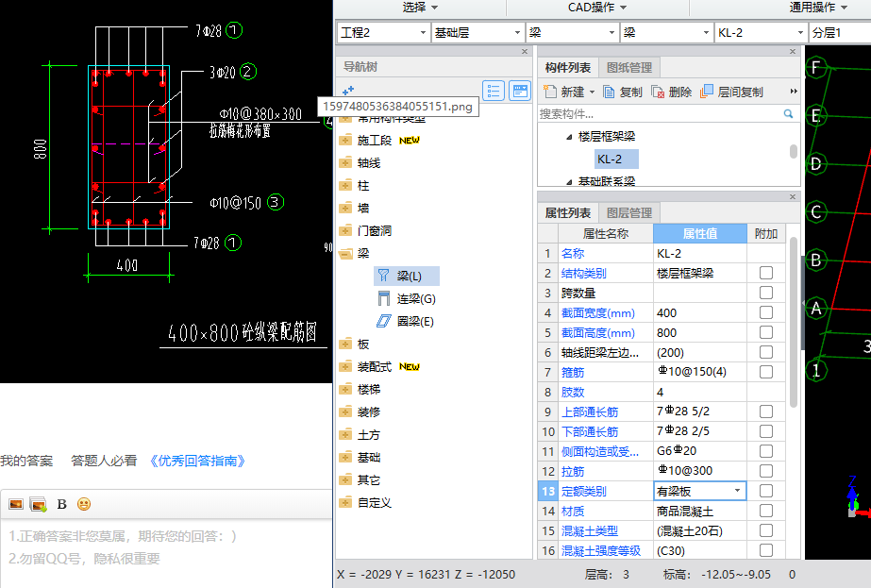Click the 搜索构件 search input
This screenshot has width=871, height=588.
pyautogui.click(x=660, y=114)
